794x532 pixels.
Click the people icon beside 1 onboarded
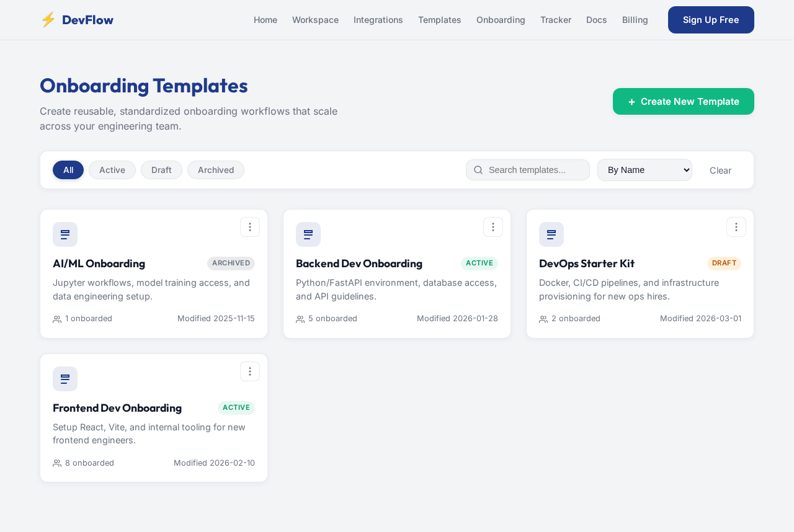point(57,319)
